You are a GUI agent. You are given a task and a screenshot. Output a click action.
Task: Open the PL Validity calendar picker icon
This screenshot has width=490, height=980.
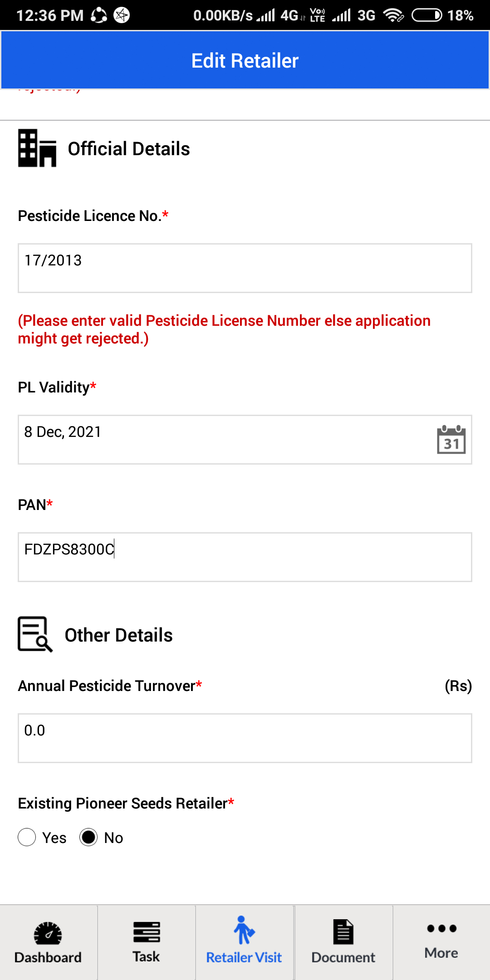click(x=451, y=439)
